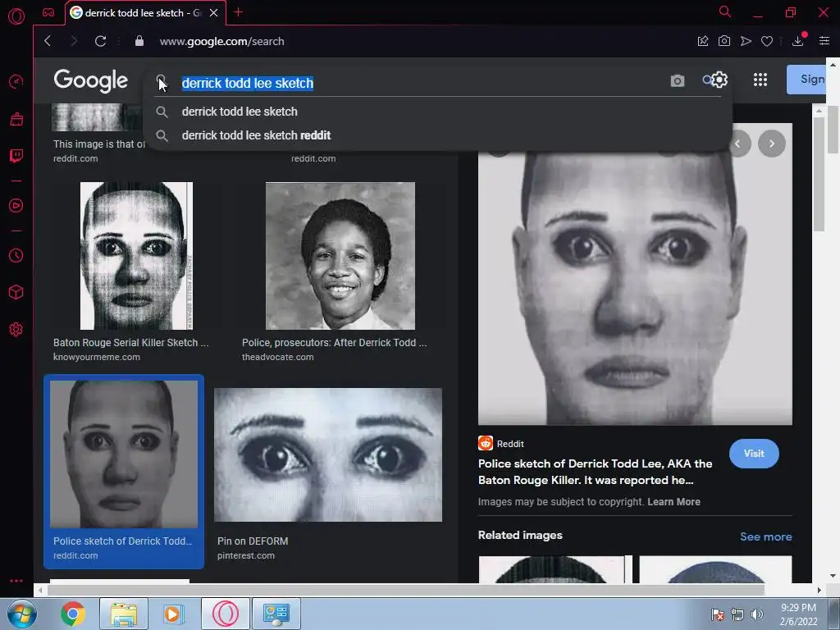Open the Police sketch of Derrick Todd Lee title
840x630 pixels.
[x=596, y=472]
